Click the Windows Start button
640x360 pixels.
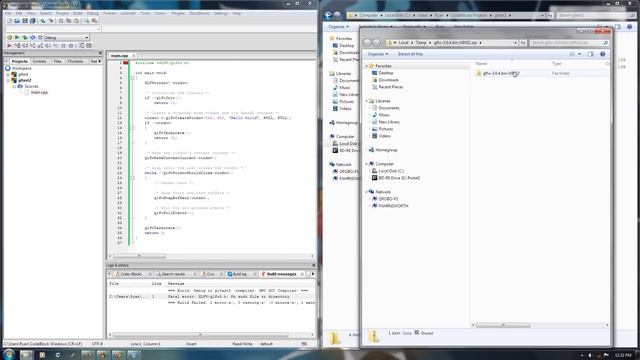click(9, 354)
